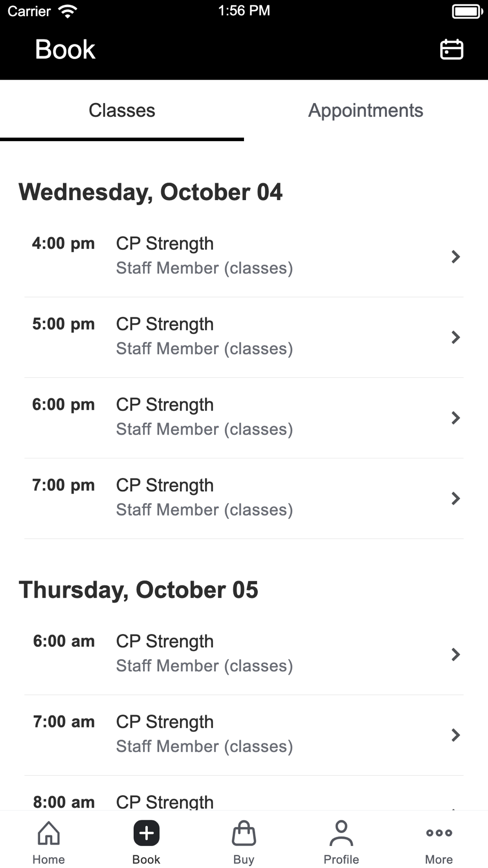
Task: Expand Thursday 6:00 am class chevron
Action: pyautogui.click(x=455, y=655)
